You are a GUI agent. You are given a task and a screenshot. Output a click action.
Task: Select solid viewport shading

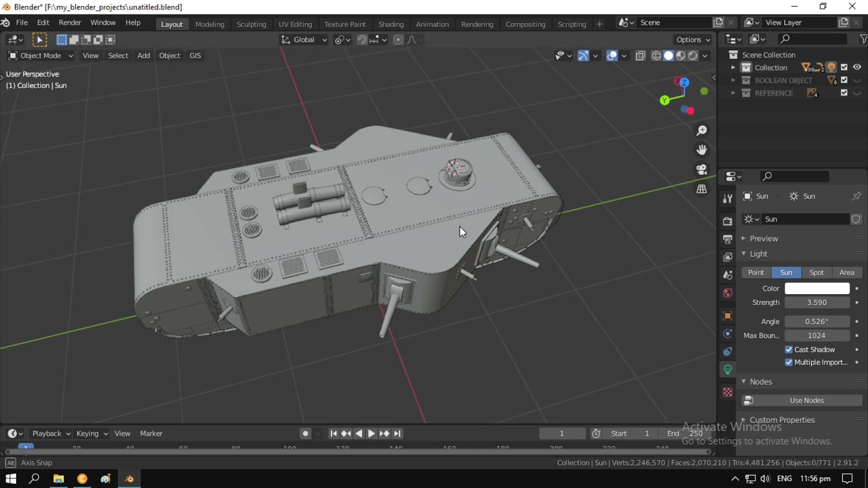(669, 56)
